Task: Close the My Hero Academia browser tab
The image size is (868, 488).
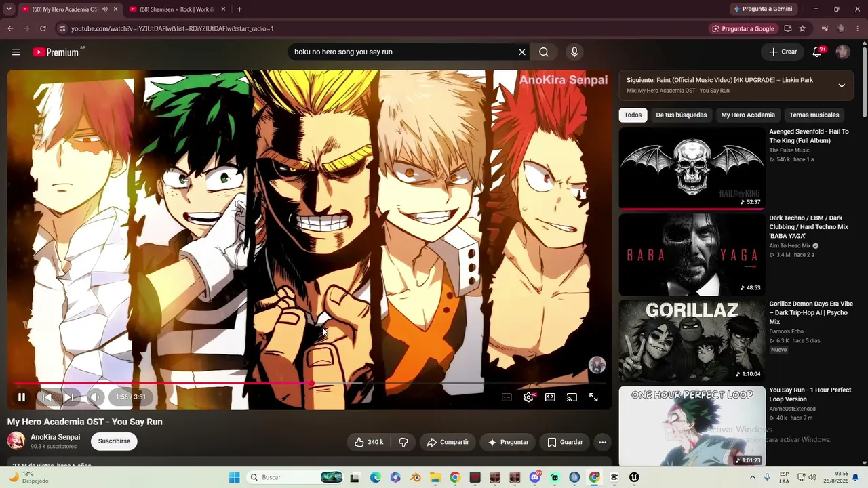Action: [115, 9]
